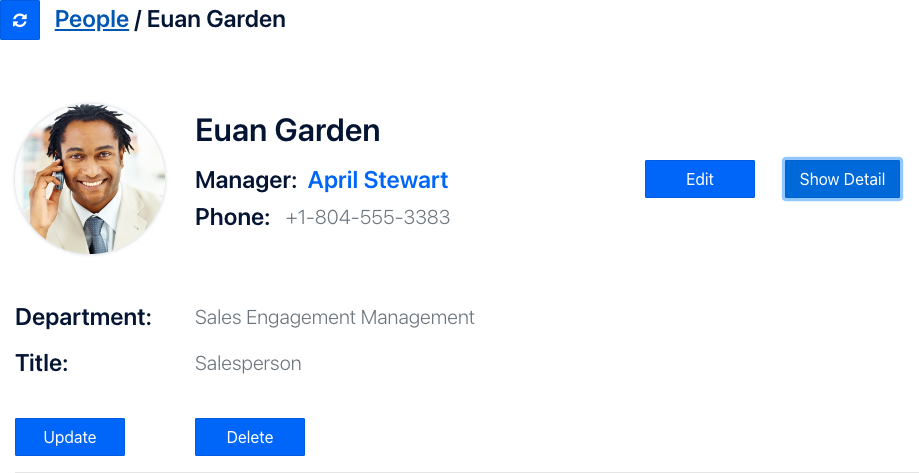Click the Title field label
The height and width of the screenshot is (473, 919).
[x=41, y=363]
